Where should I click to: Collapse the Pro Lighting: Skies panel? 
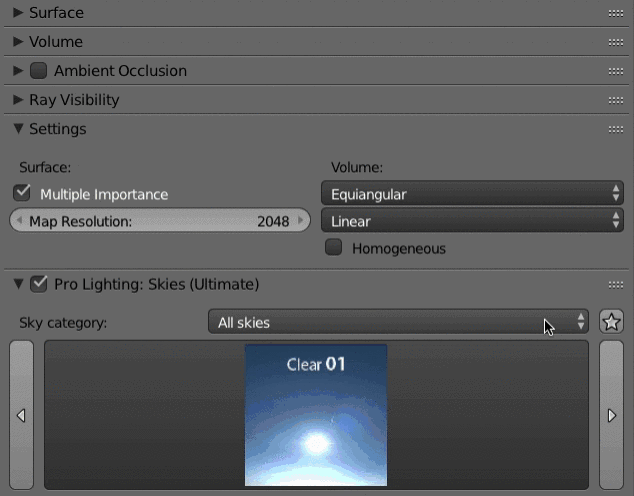[18, 284]
